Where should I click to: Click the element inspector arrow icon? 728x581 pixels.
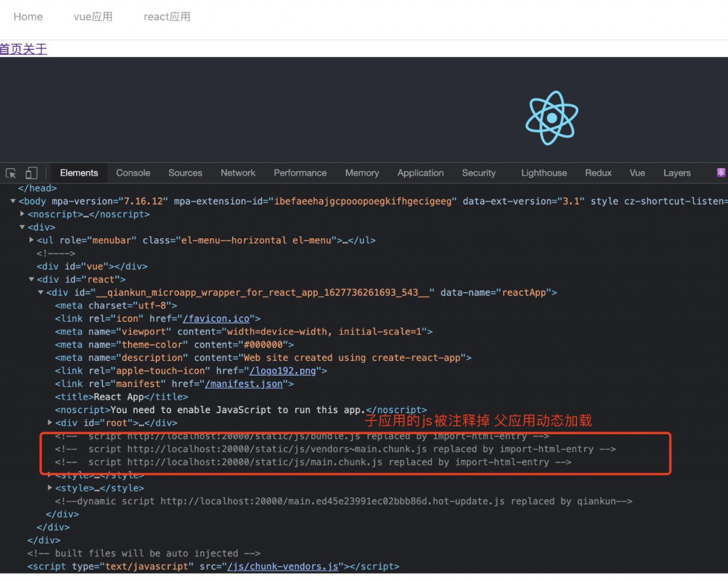(x=11, y=173)
